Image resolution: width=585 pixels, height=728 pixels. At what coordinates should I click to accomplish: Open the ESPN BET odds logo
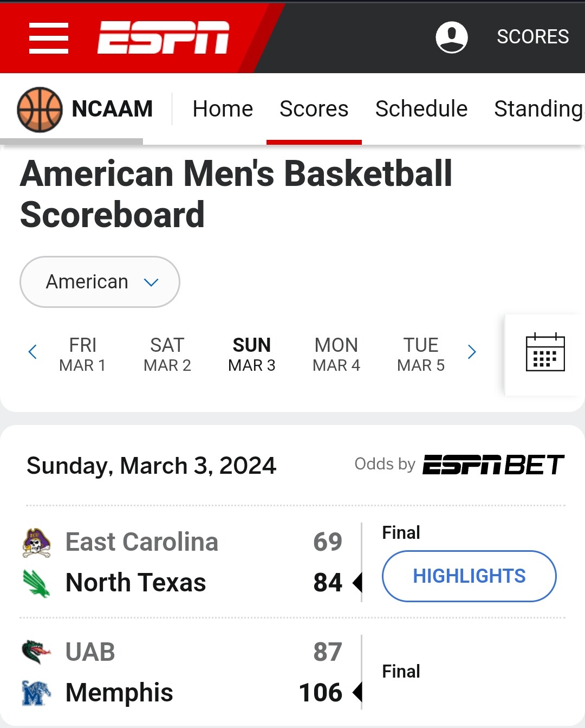[x=493, y=465]
